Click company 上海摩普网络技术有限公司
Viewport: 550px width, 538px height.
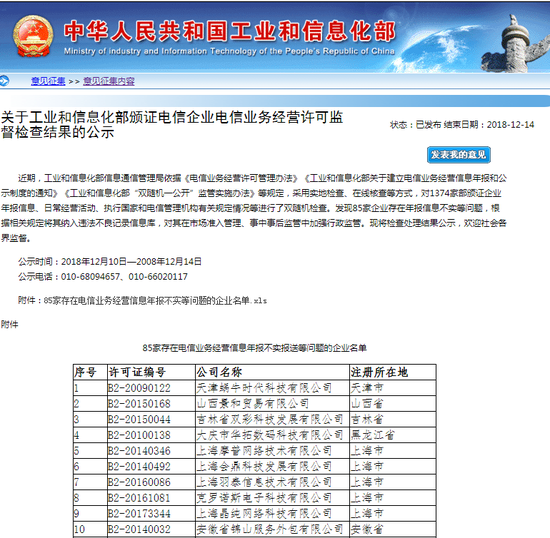point(264,451)
